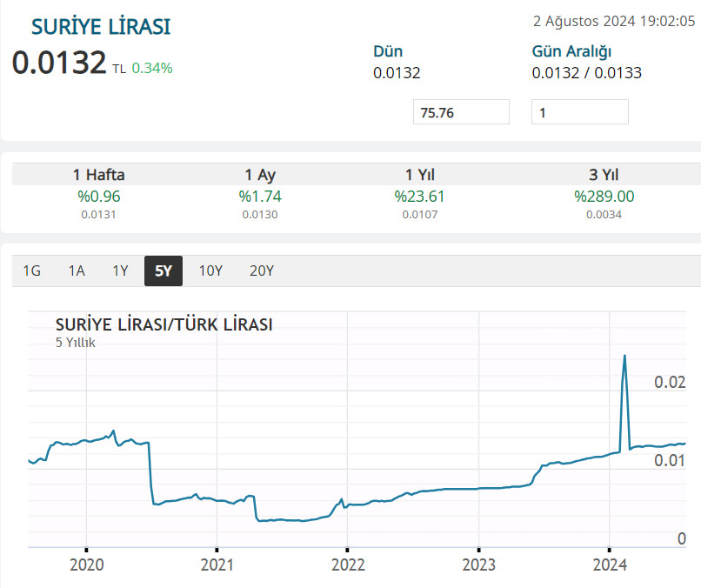Click the 3 Yıl column header

(x=604, y=175)
